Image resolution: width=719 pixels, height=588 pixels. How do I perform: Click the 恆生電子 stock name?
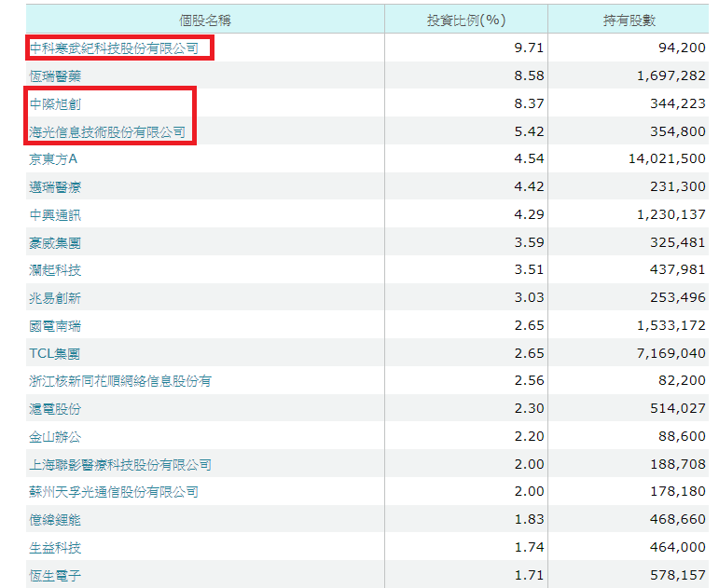55,576
